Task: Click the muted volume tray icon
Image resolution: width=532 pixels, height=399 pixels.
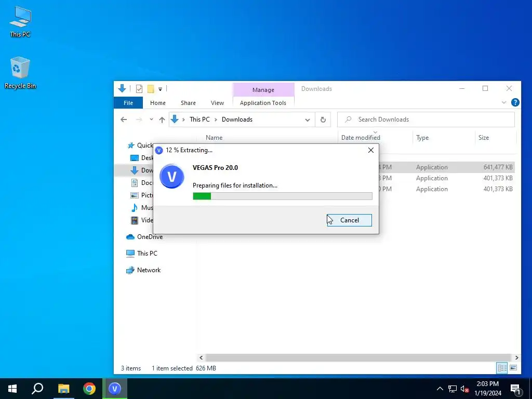Action: [x=464, y=389]
